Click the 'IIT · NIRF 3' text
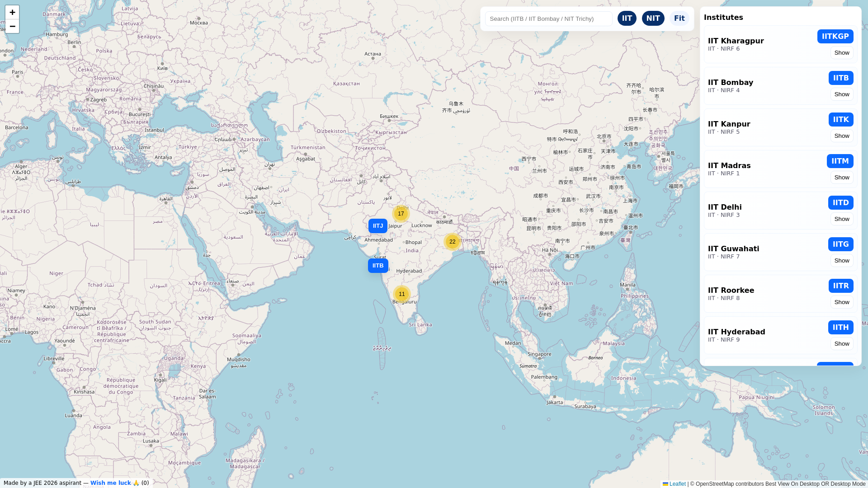Image resolution: width=868 pixels, height=488 pixels. [x=724, y=215]
